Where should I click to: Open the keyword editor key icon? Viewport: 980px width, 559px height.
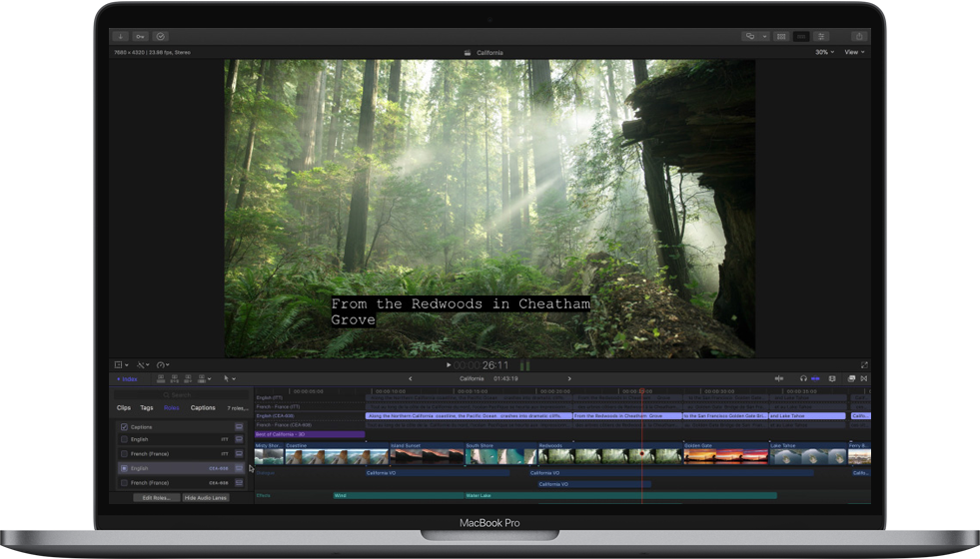point(140,36)
